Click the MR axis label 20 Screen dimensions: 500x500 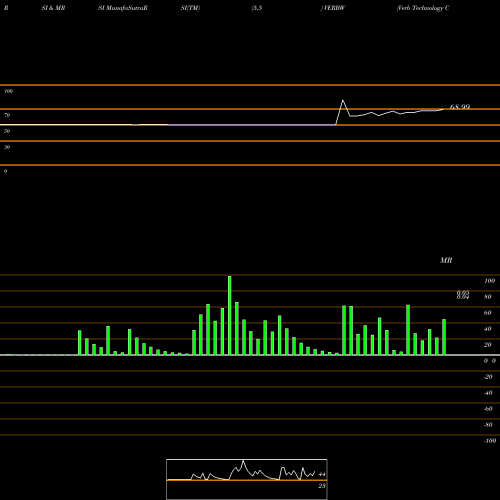point(488,345)
